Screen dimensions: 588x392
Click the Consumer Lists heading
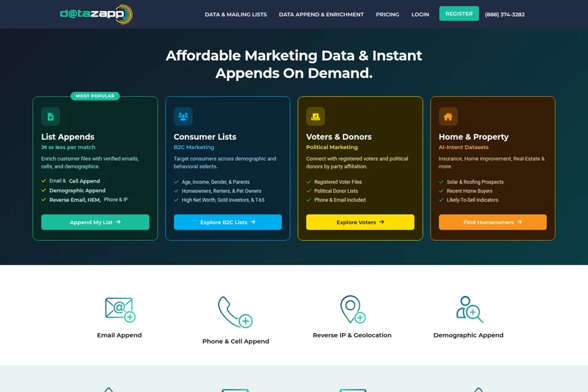[x=205, y=137]
